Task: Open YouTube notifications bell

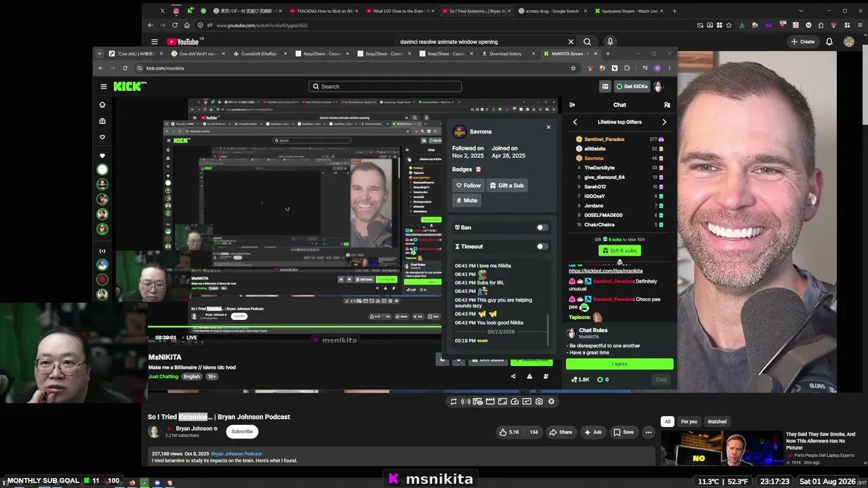Action: (x=829, y=42)
